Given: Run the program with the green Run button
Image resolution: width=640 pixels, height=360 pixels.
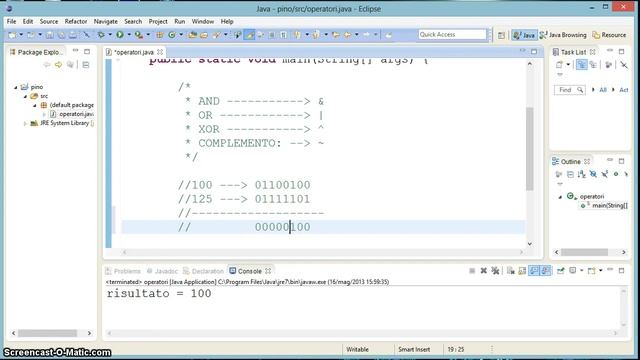Looking at the screenshot, I should [120, 35].
